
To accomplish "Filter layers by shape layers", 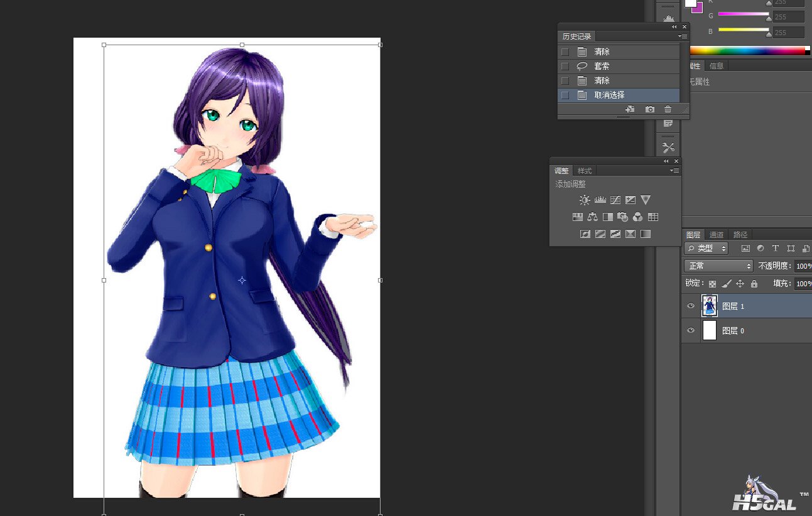I will (791, 249).
